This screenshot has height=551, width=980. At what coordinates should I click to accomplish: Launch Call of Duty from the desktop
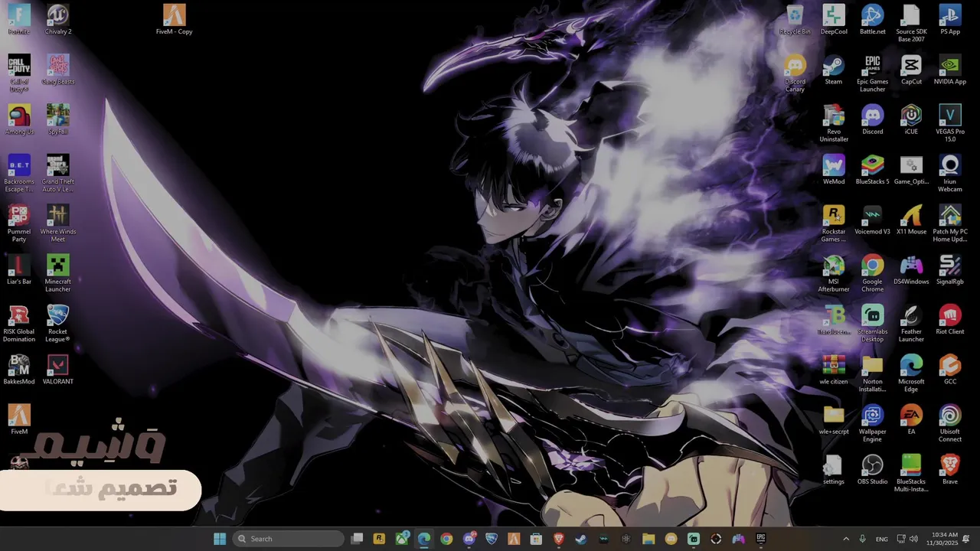coord(19,73)
